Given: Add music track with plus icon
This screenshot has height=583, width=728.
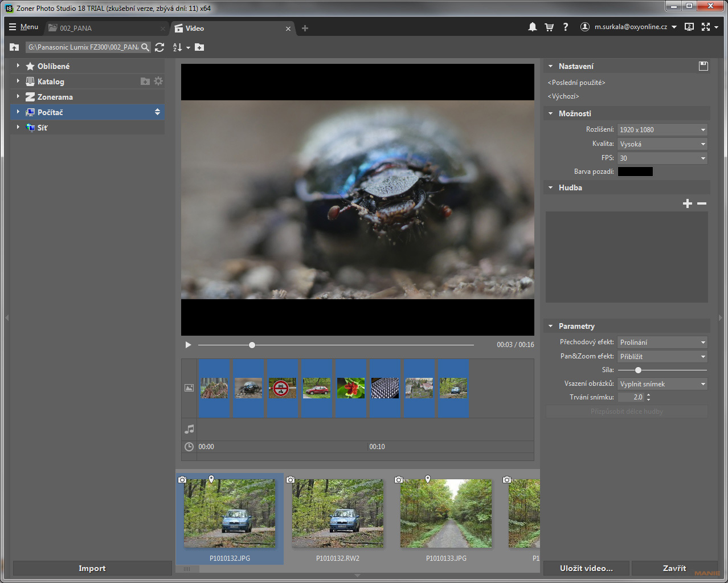Looking at the screenshot, I should [x=687, y=203].
